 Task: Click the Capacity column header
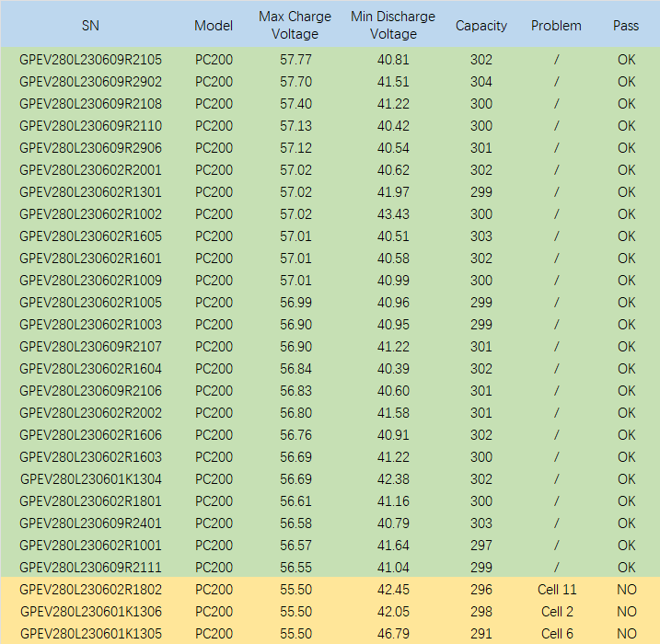point(481,26)
